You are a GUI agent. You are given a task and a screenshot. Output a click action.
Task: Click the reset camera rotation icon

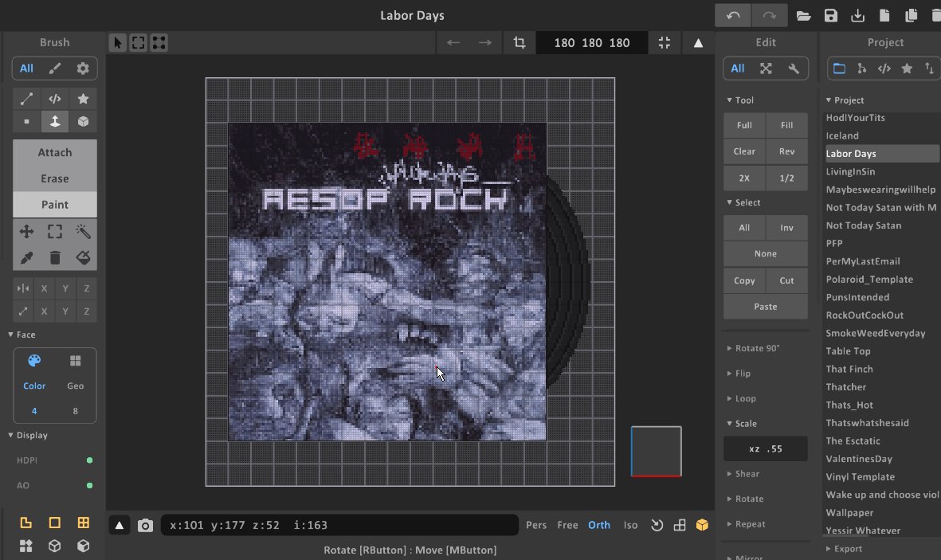pyautogui.click(x=657, y=525)
